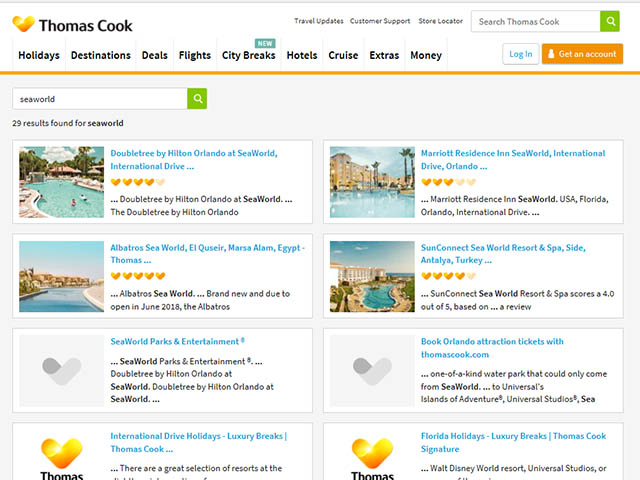Click description 'one-of-a-kind water park that could only come'
640x480 pixels.
pos(518,374)
